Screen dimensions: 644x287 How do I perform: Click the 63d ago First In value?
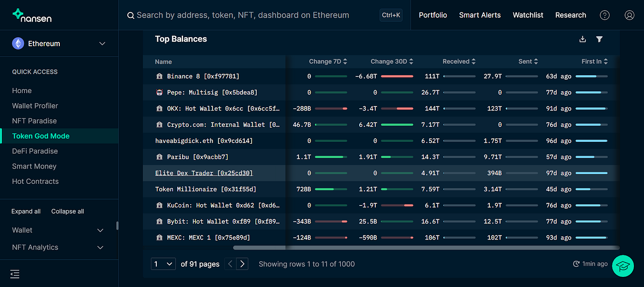pyautogui.click(x=558, y=76)
